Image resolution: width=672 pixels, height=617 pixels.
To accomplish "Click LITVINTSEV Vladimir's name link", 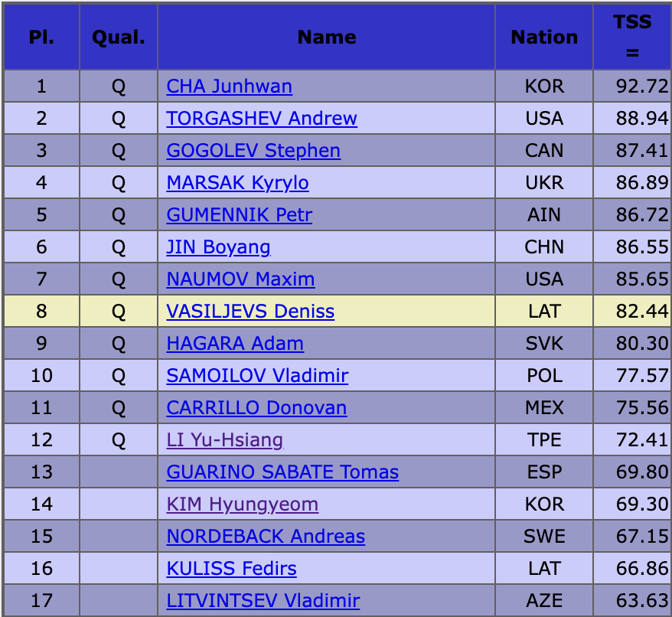I will click(263, 601).
